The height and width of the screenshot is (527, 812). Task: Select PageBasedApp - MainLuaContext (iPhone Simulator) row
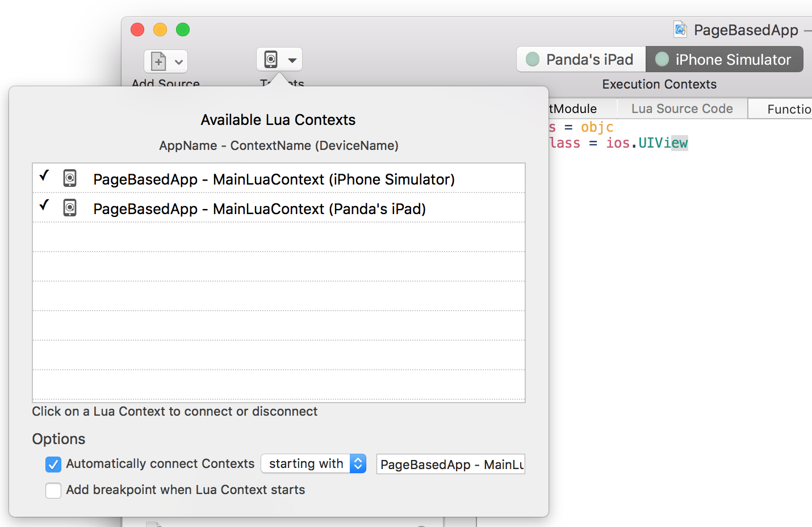pyautogui.click(x=279, y=178)
